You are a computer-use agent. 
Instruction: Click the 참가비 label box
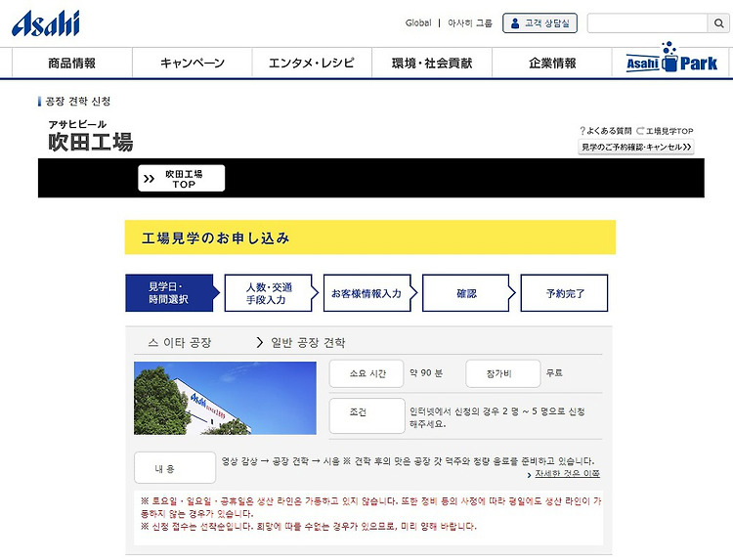click(x=503, y=373)
